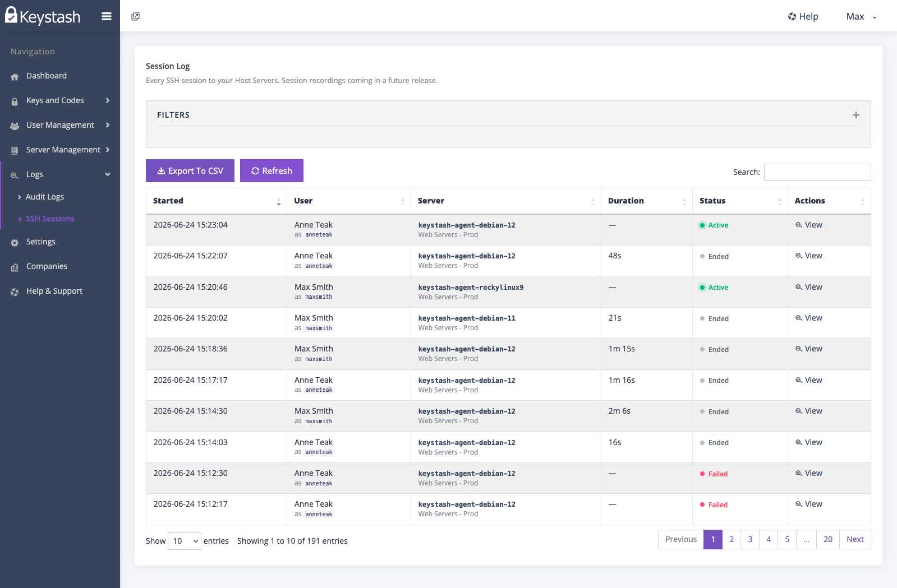Click the Logs magnifier icon
The image size is (897, 588).
point(15,175)
